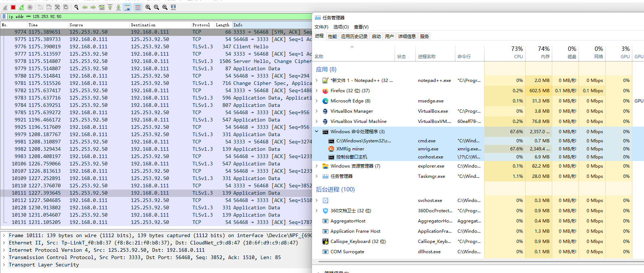This screenshot has width=644, height=273.
Task: Expand the Windows 资源管理器 group
Action: [x=317, y=166]
